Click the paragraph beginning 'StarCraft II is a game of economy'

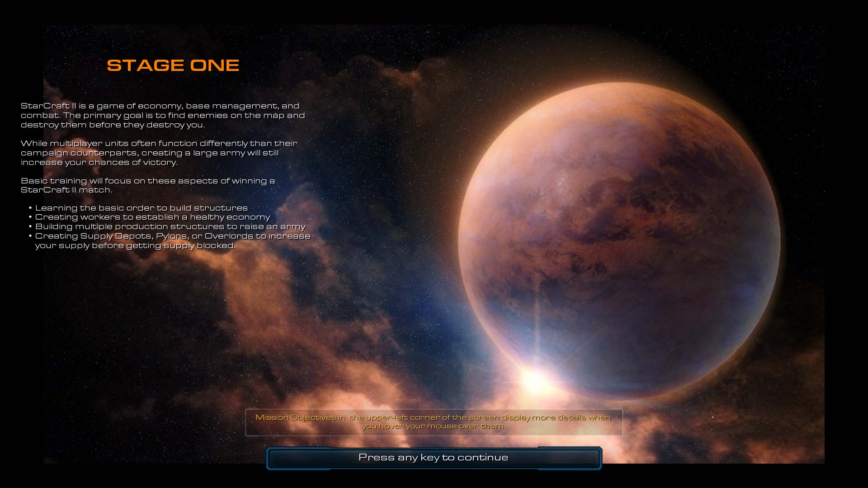(163, 115)
